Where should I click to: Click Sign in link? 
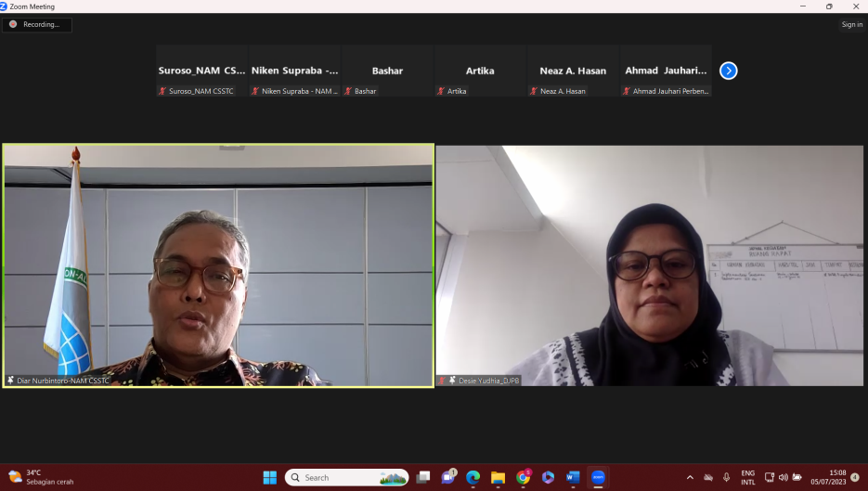[x=851, y=25]
